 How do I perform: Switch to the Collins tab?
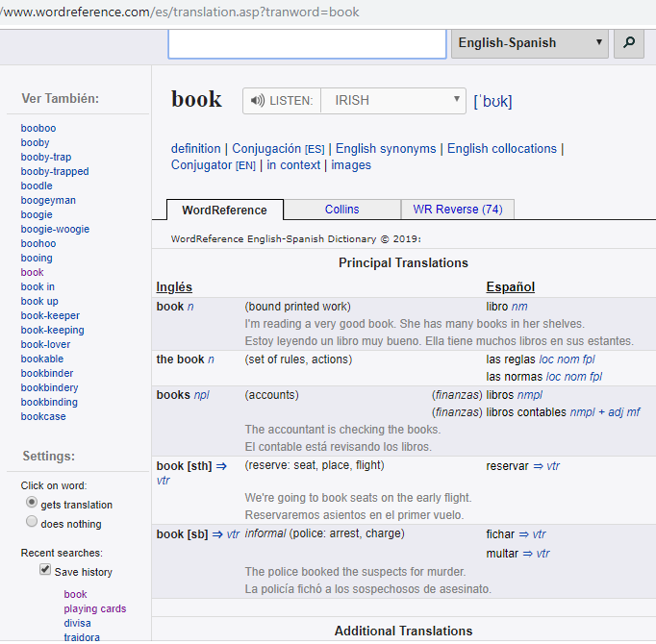point(341,210)
